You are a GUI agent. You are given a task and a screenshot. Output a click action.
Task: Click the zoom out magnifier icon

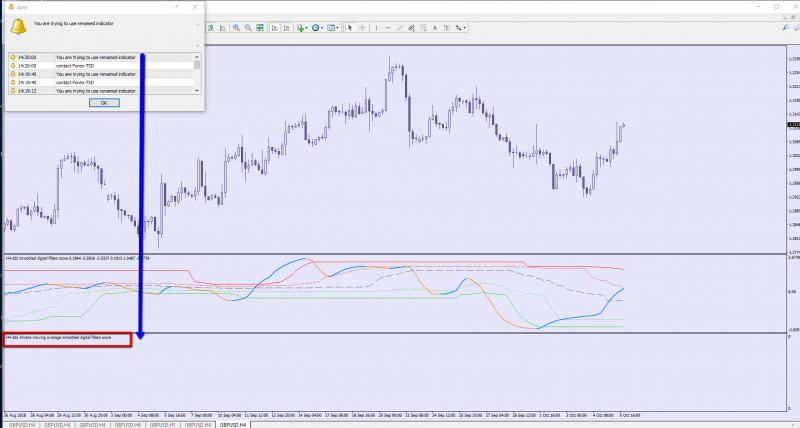[x=248, y=28]
